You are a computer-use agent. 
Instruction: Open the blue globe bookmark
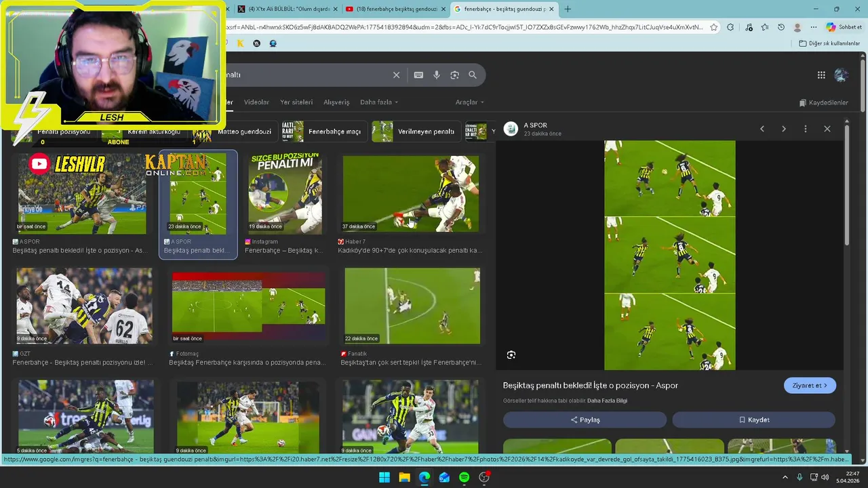point(273,43)
